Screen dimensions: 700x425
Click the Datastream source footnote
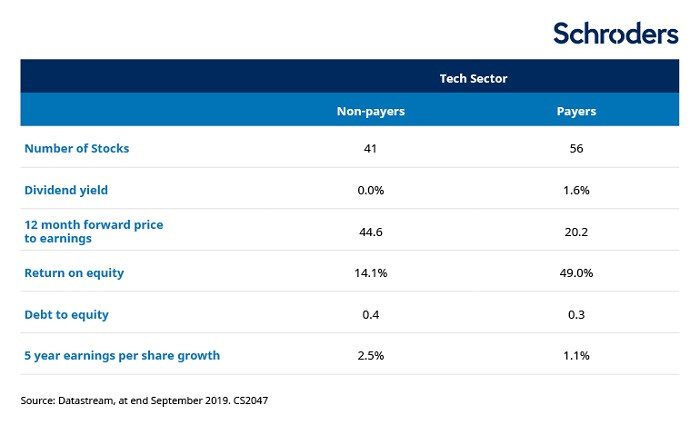point(143,400)
